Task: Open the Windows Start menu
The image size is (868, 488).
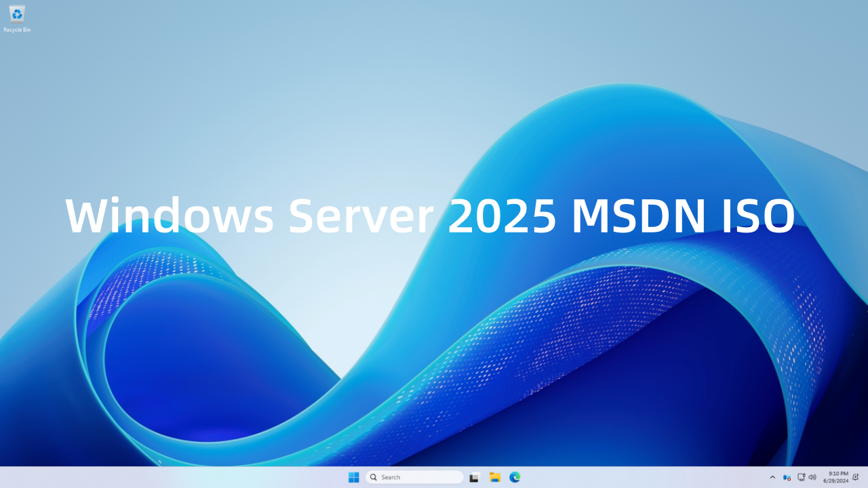Action: click(353, 477)
